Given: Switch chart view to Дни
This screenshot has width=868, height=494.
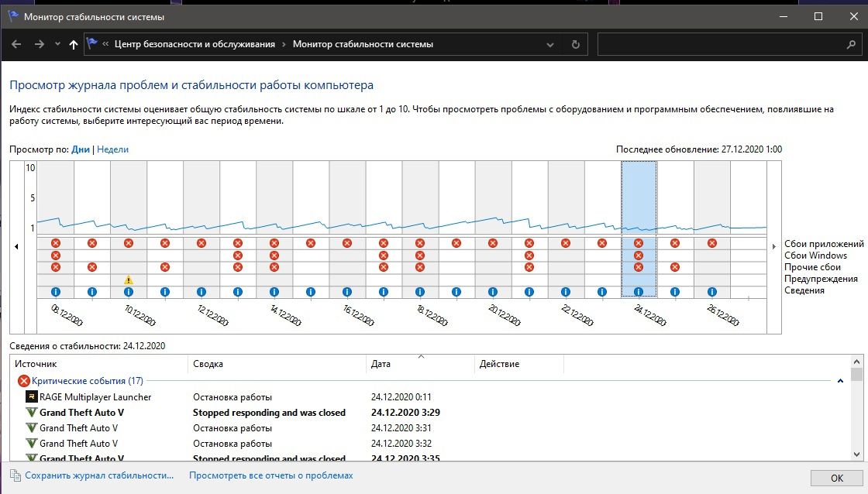Looking at the screenshot, I should click(81, 149).
